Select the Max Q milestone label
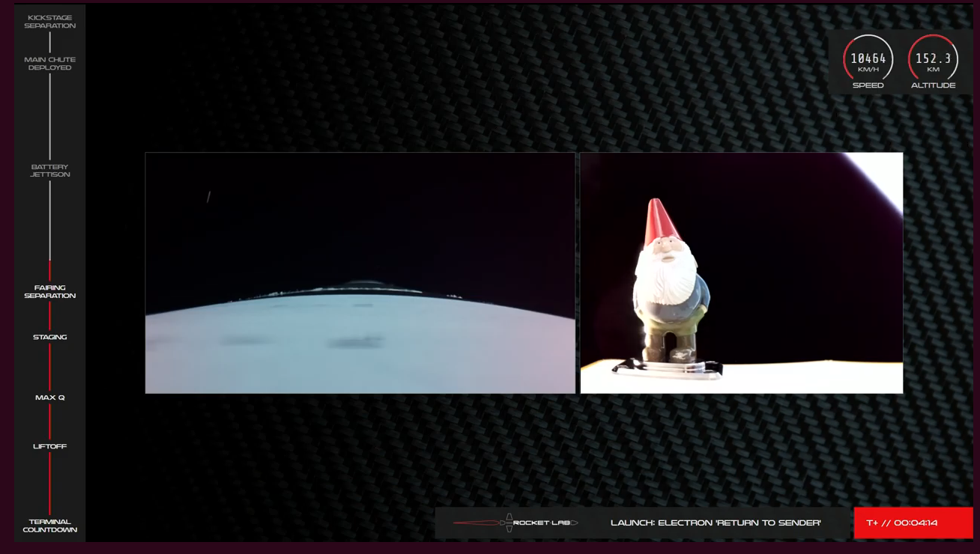Image resolution: width=980 pixels, height=554 pixels. (49, 398)
